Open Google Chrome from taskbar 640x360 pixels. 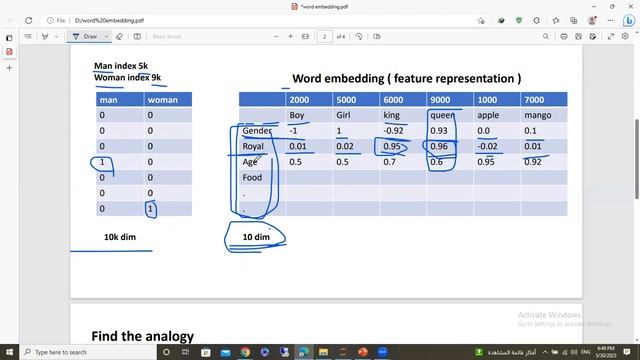pyautogui.click(x=245, y=352)
